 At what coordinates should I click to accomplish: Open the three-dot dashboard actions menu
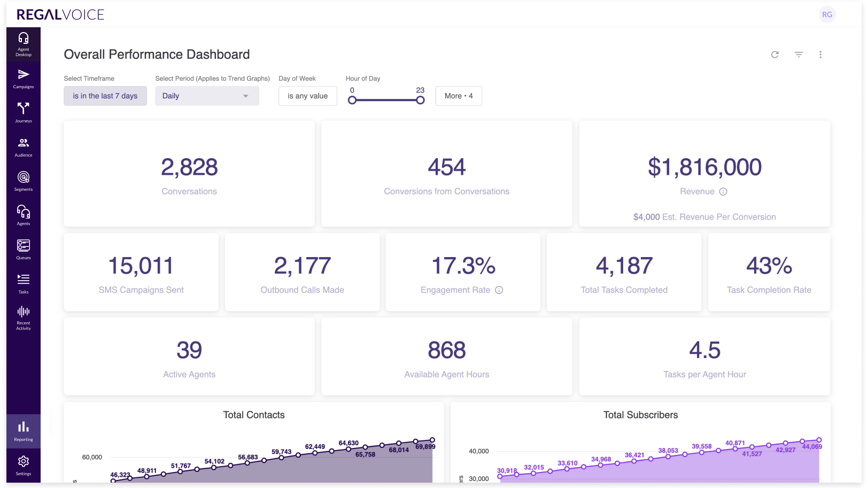click(820, 55)
